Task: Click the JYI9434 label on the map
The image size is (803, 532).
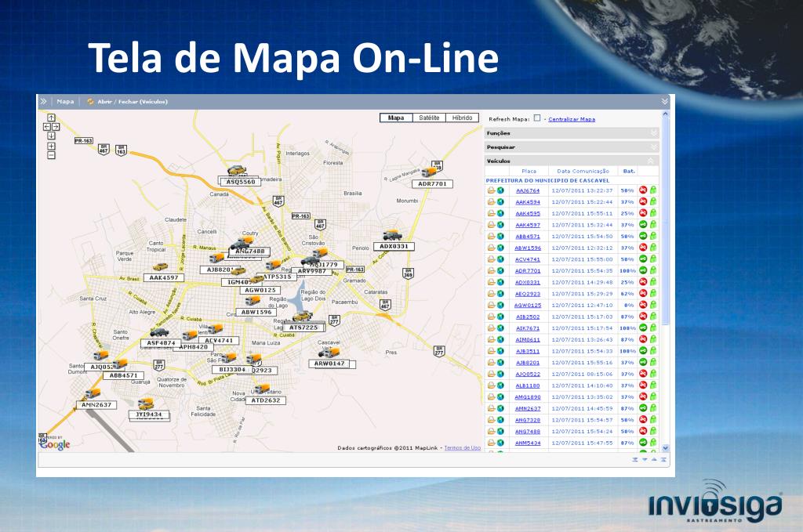Action: point(148,414)
